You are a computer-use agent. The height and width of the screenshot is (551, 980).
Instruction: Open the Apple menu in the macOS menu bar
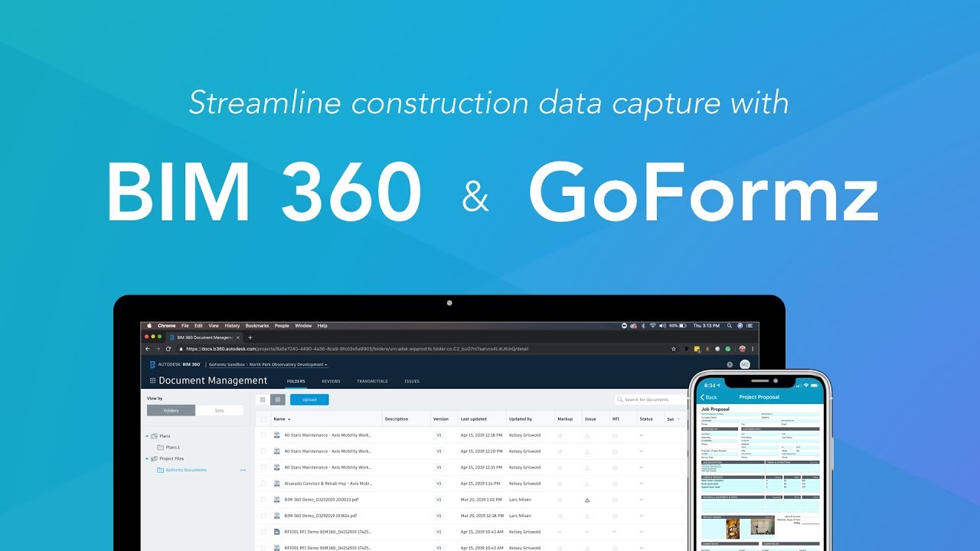pyautogui.click(x=150, y=326)
